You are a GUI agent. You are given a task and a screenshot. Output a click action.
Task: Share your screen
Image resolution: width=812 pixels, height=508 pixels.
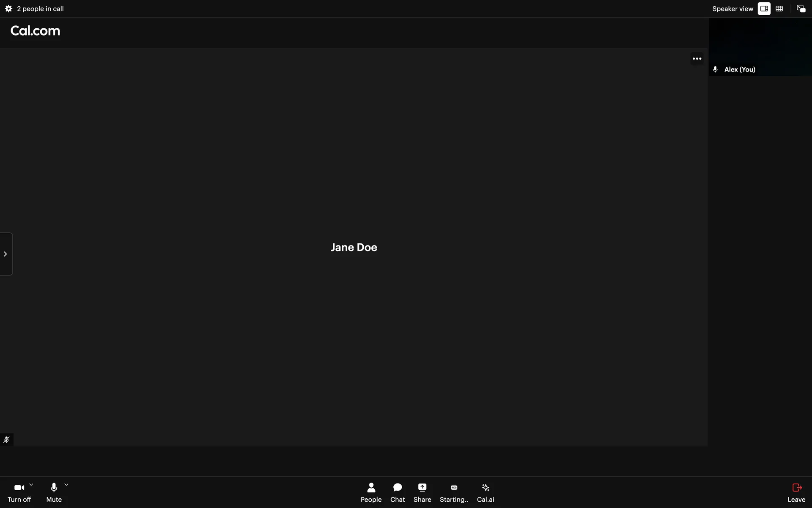coord(422,492)
